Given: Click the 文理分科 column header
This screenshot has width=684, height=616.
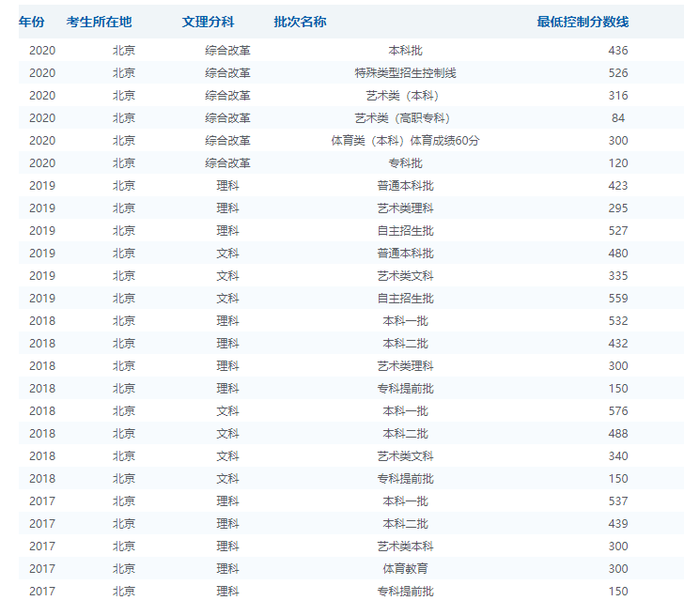Looking at the screenshot, I should [208, 22].
